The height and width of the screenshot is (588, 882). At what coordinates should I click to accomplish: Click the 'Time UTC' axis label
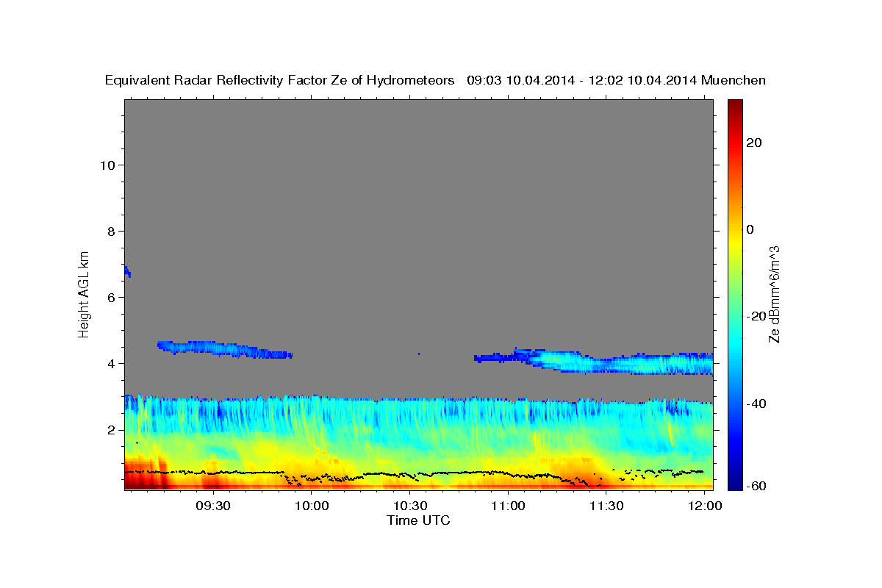coord(418,520)
